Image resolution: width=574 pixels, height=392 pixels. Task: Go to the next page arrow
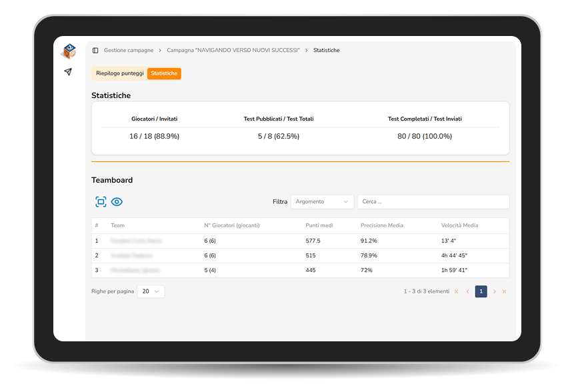coord(494,291)
